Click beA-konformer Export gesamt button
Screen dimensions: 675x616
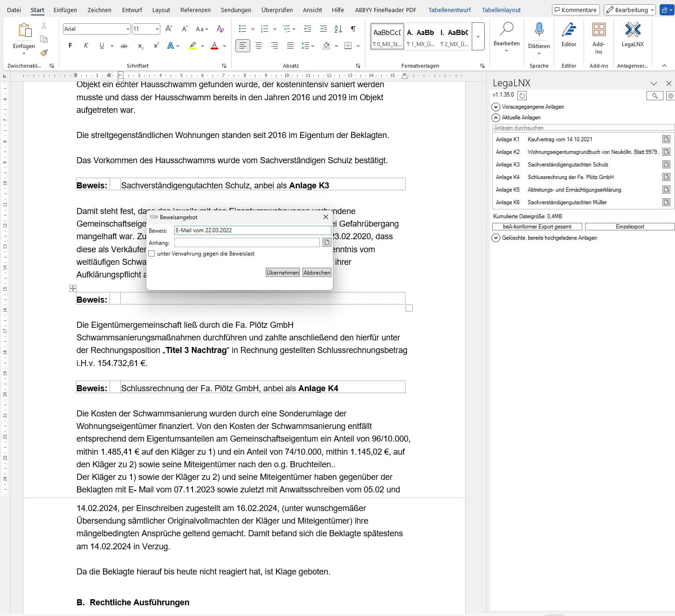537,227
